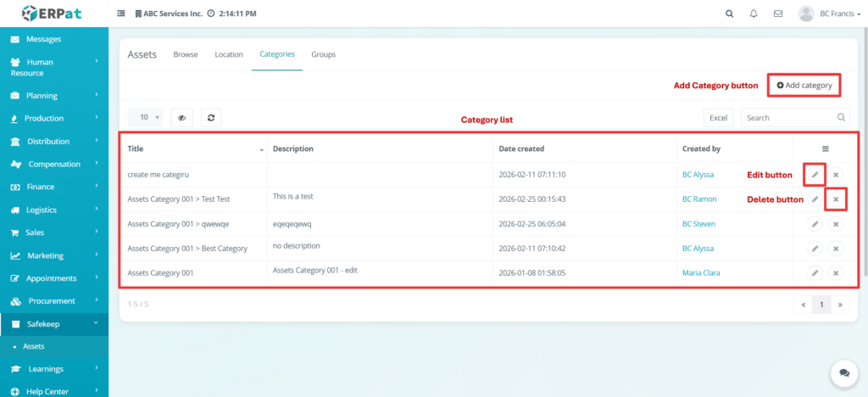
Task: Open the BC Ramon user link
Action: click(x=699, y=199)
